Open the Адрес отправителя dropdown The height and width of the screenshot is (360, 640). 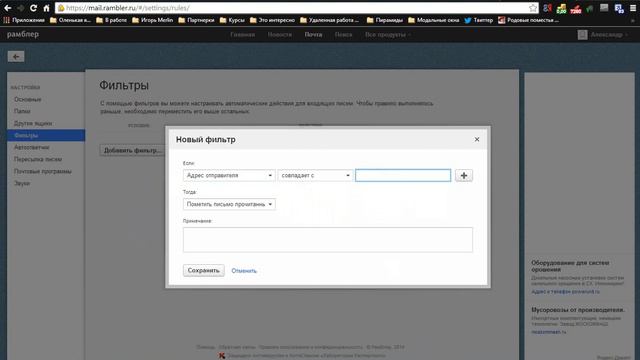pos(229,176)
